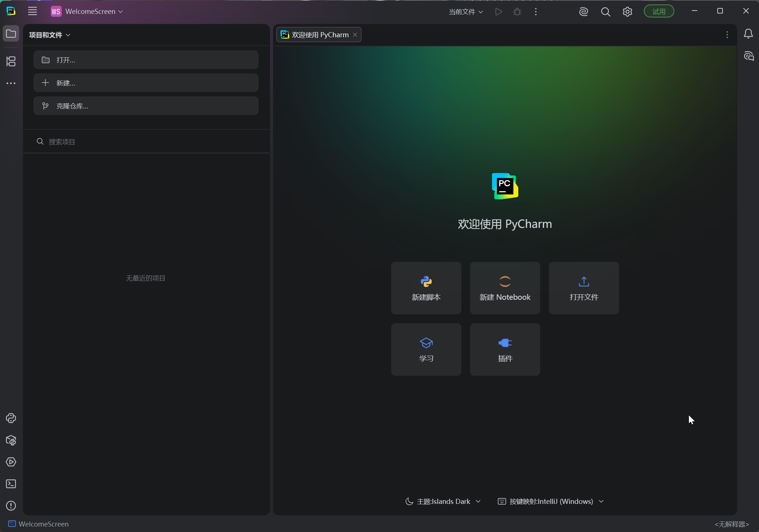Click the large PyCharm welcome logo

pos(505,186)
